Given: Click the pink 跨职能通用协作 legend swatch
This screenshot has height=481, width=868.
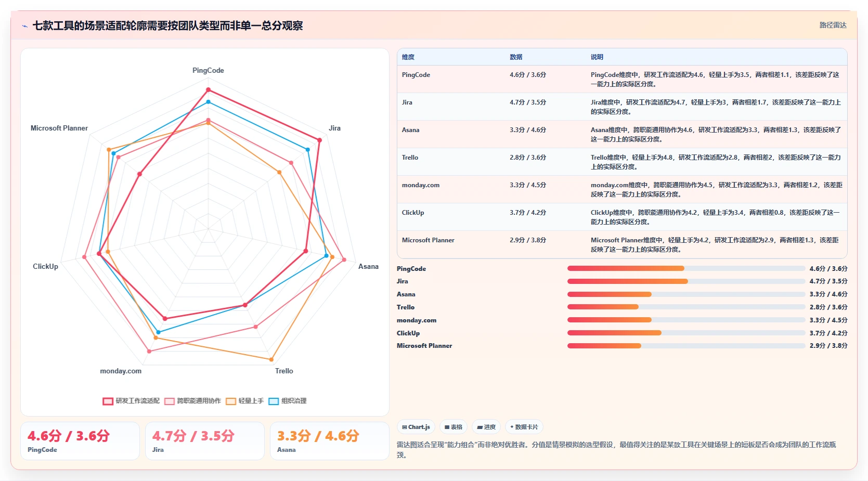Looking at the screenshot, I should [x=169, y=401].
